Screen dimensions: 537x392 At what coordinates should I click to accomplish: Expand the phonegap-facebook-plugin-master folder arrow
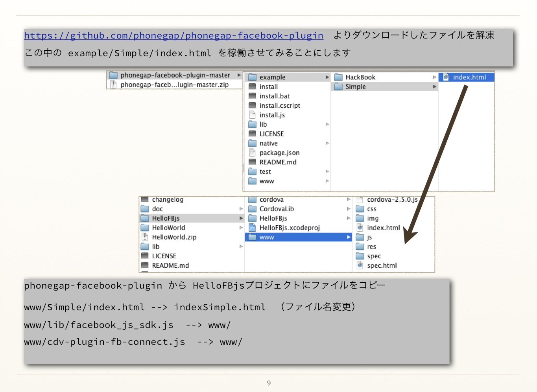coord(239,75)
